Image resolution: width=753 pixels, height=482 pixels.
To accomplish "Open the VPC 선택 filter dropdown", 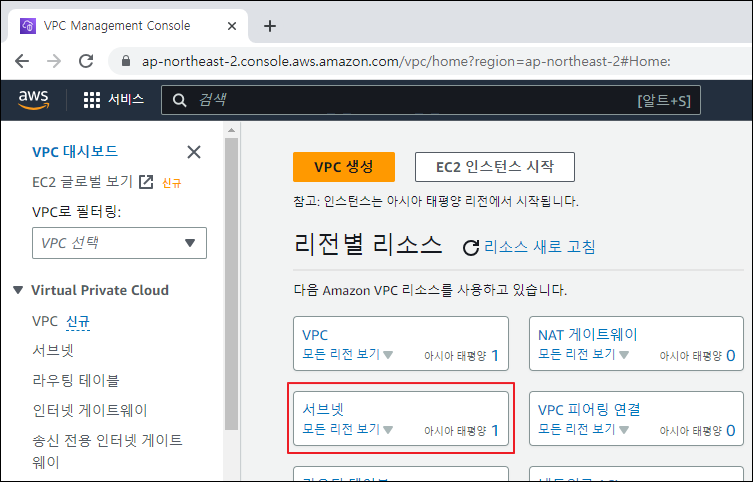I will pos(120,243).
